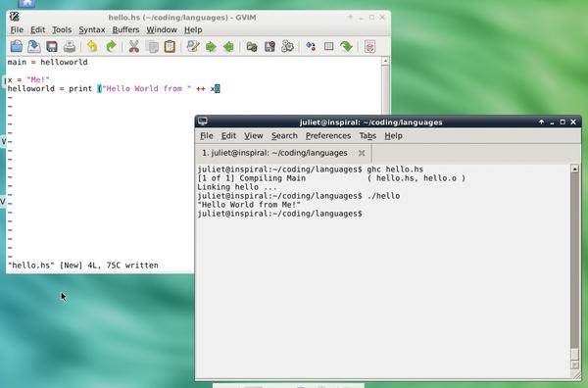This screenshot has height=388, width=588.
Task: Close the juliet@inspiral terminal tab
Action: [x=362, y=153]
